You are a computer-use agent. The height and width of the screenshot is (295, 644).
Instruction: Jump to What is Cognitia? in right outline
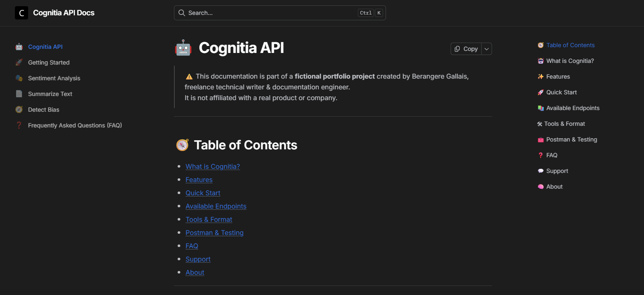pos(570,61)
